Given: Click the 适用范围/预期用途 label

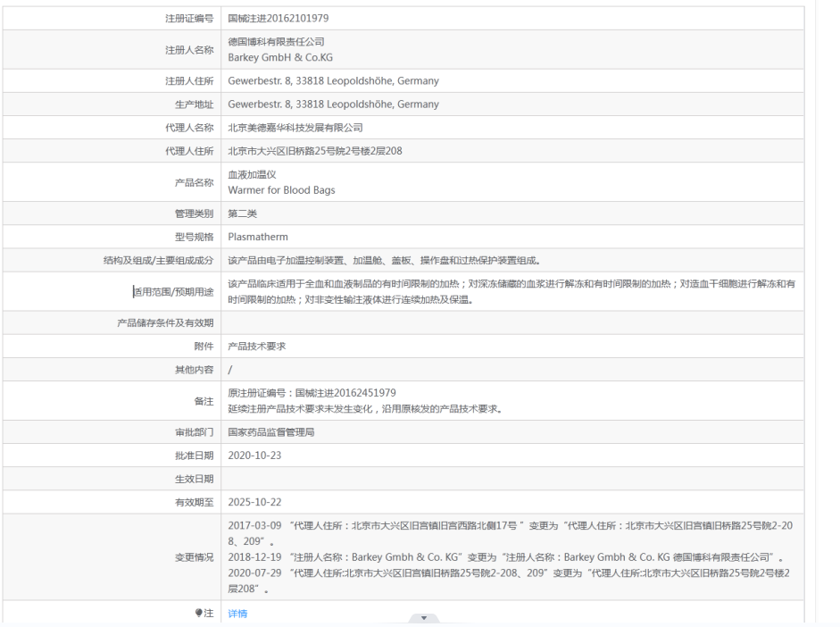Looking at the screenshot, I should pos(172,289).
